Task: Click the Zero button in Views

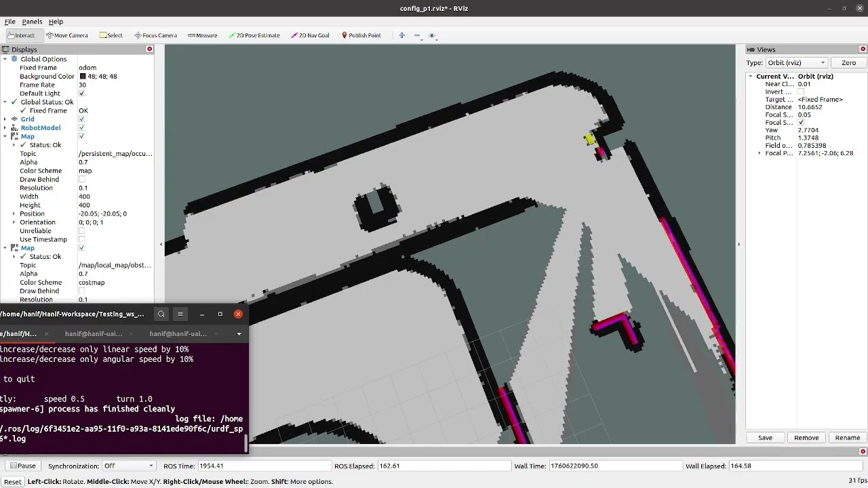Action: click(x=848, y=62)
